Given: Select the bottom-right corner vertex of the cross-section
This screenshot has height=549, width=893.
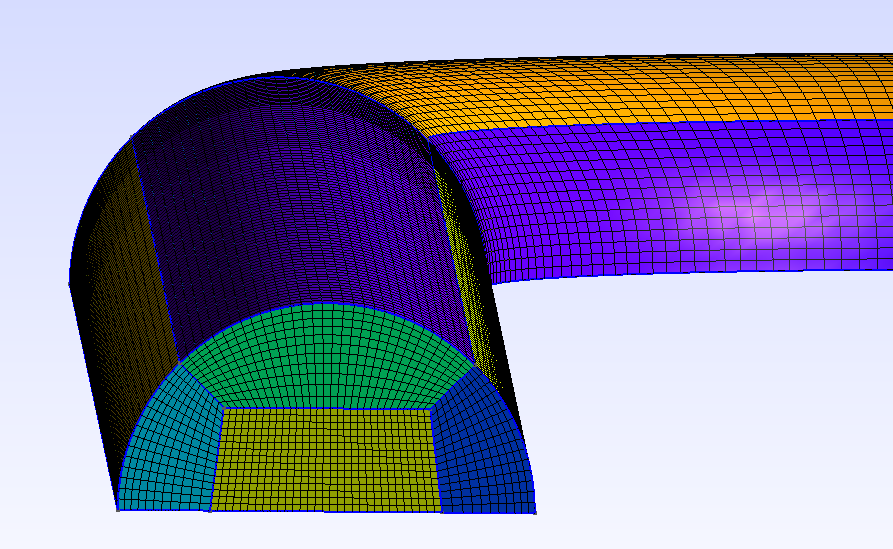Looking at the screenshot, I should click(535, 513).
